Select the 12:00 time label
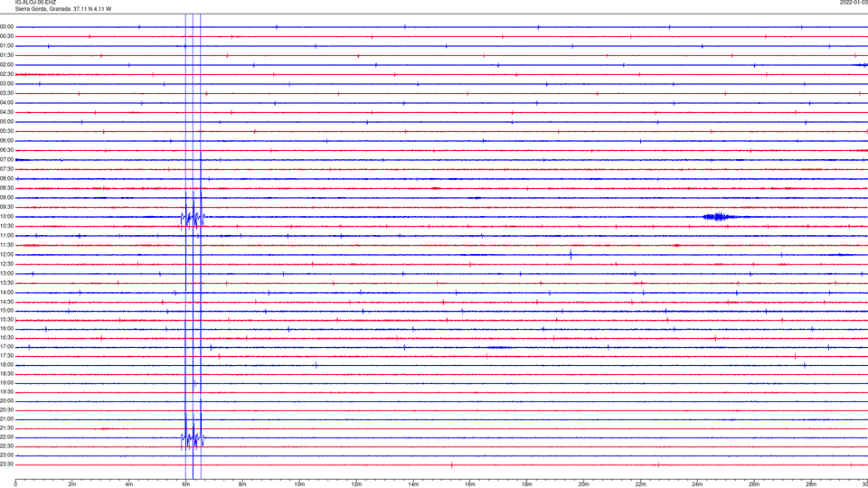 tap(7, 255)
